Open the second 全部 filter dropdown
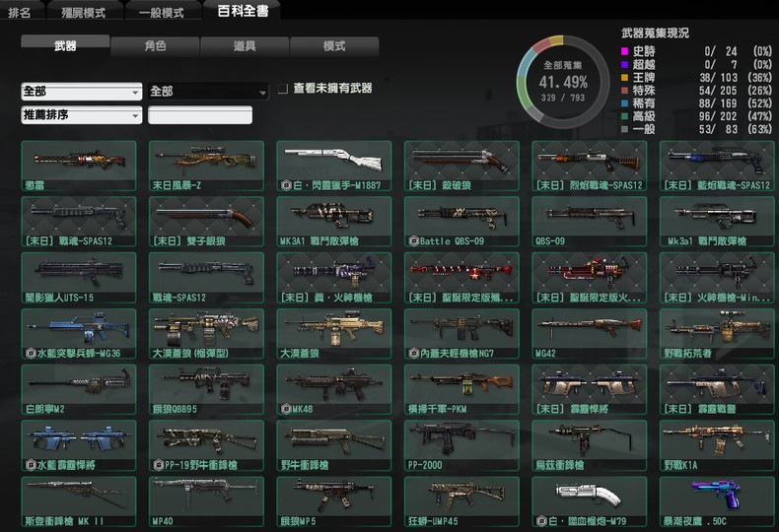The width and height of the screenshot is (779, 532). click(208, 92)
